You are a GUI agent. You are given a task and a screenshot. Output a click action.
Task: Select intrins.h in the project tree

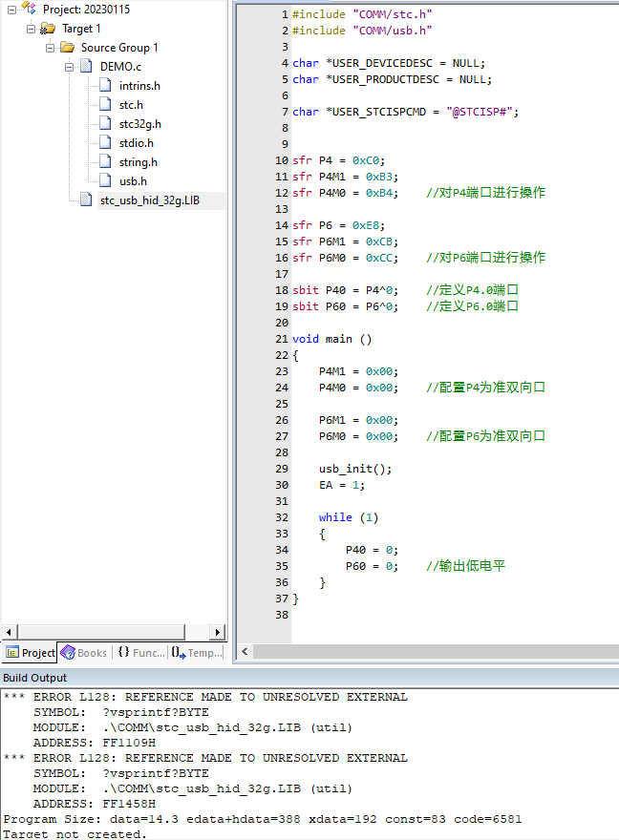139,86
